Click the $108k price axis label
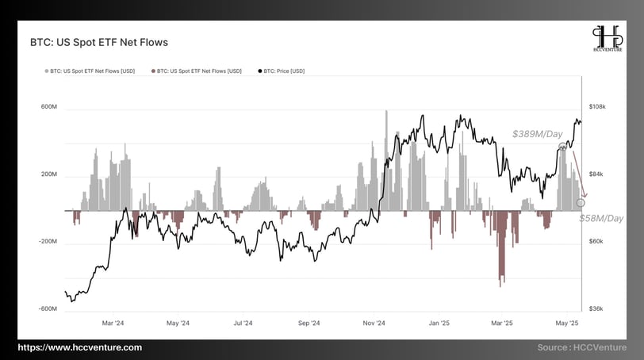This screenshot has height=360, width=644. pyautogui.click(x=597, y=107)
